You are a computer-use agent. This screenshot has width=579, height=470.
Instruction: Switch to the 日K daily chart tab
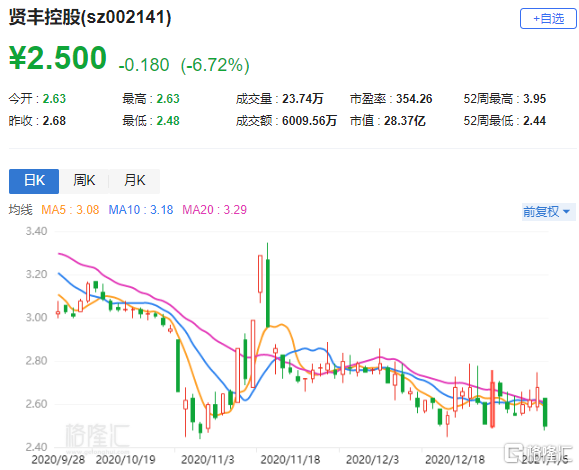pyautogui.click(x=34, y=181)
